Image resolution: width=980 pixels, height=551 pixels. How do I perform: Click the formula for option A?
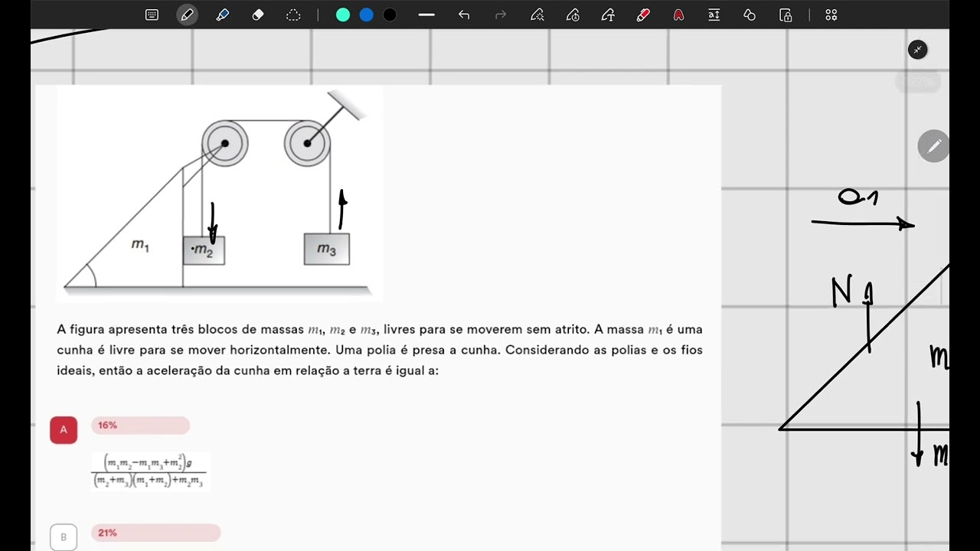[150, 471]
